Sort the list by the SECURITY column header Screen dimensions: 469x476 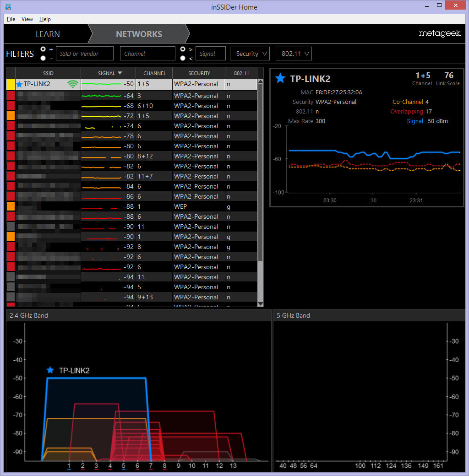pos(199,73)
